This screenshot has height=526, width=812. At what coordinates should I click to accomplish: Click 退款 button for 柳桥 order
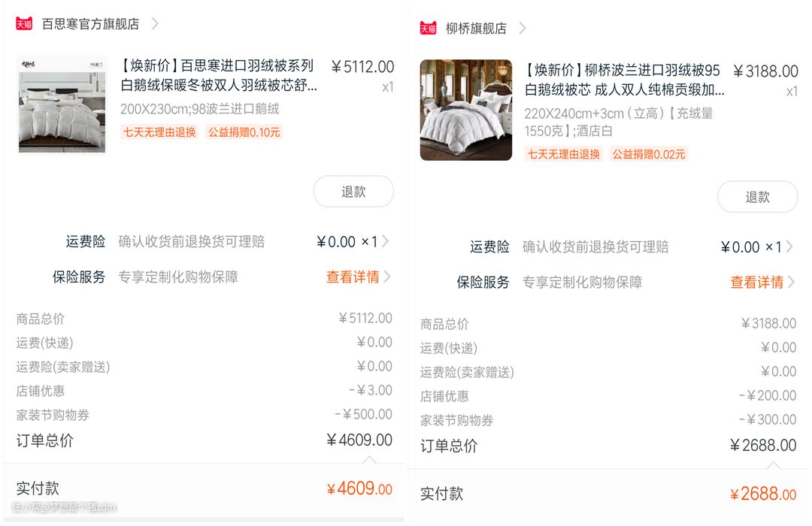pos(757,197)
